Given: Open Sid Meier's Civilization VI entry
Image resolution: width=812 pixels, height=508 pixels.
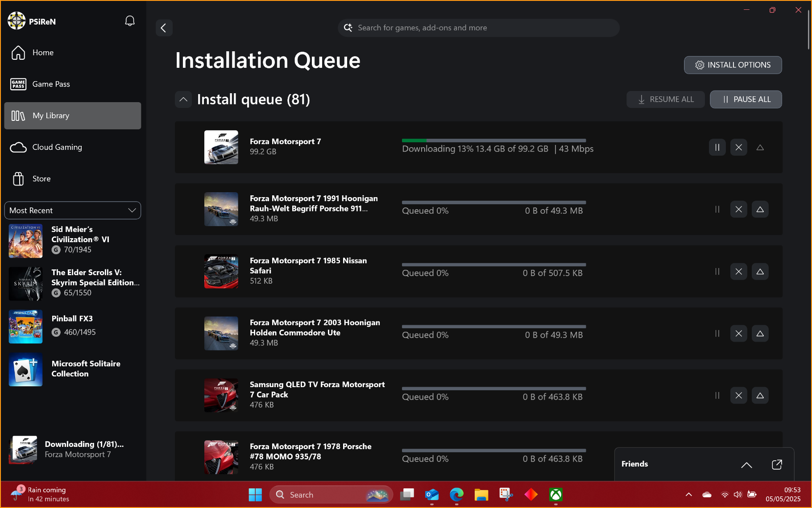Looking at the screenshot, I should (x=74, y=241).
